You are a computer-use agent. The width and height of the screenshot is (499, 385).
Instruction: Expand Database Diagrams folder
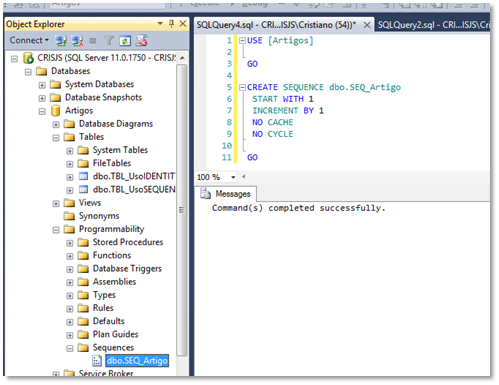pos(56,125)
